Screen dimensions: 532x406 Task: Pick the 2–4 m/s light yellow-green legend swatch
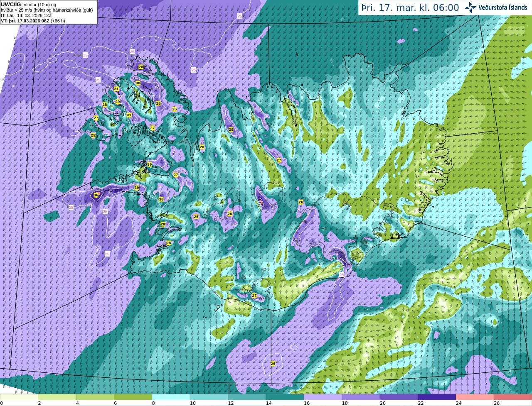(x=57, y=397)
